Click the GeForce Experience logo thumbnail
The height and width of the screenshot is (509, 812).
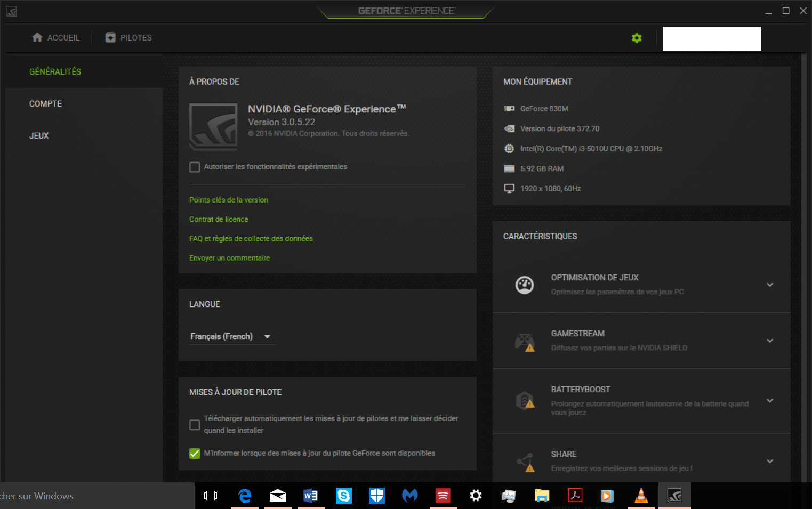click(213, 127)
